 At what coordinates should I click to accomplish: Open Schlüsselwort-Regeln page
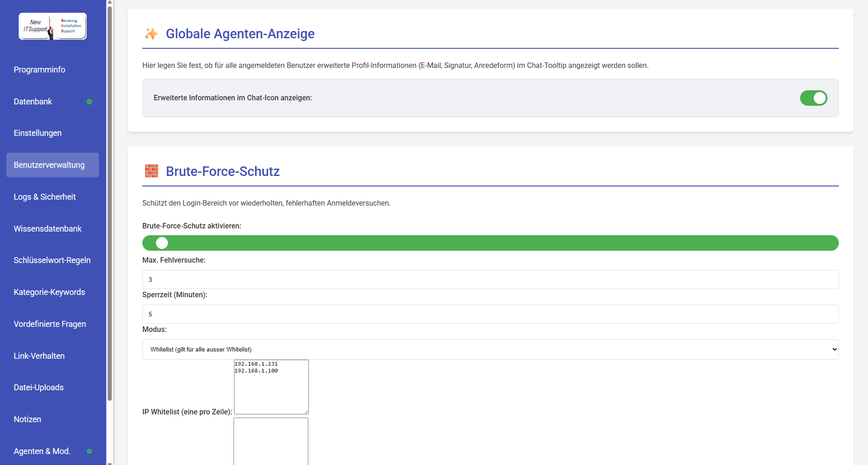(52, 260)
